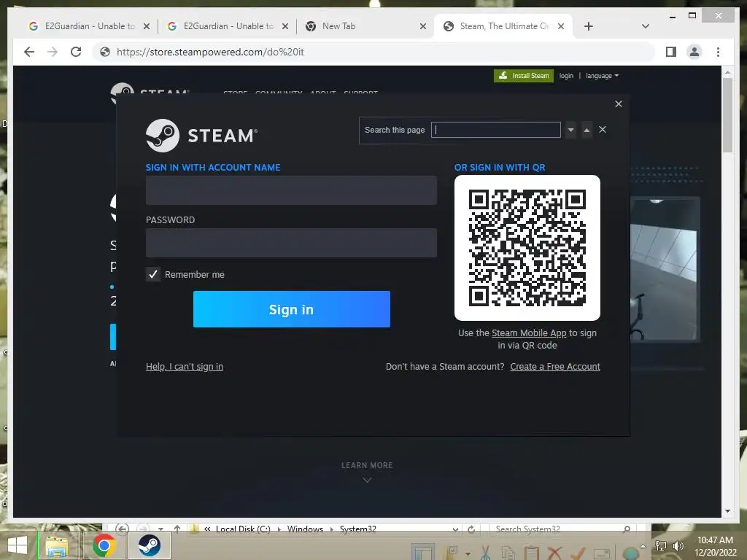Click the LEARN MORE text
This screenshot has height=560, width=747.
(x=367, y=465)
